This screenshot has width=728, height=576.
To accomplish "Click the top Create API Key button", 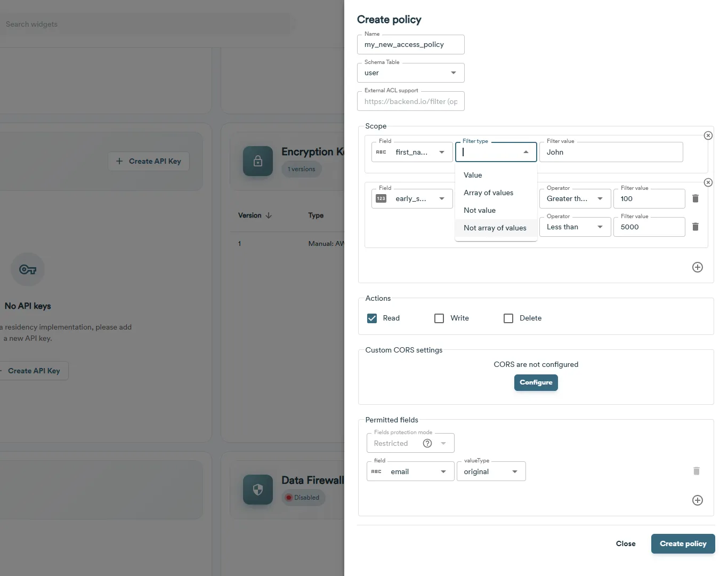I will [149, 161].
